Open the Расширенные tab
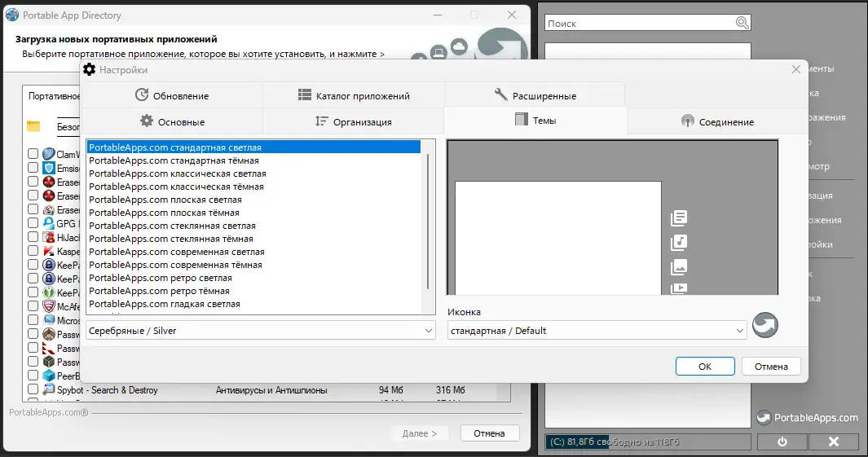Screen dimensions: 868x457 click(535, 95)
